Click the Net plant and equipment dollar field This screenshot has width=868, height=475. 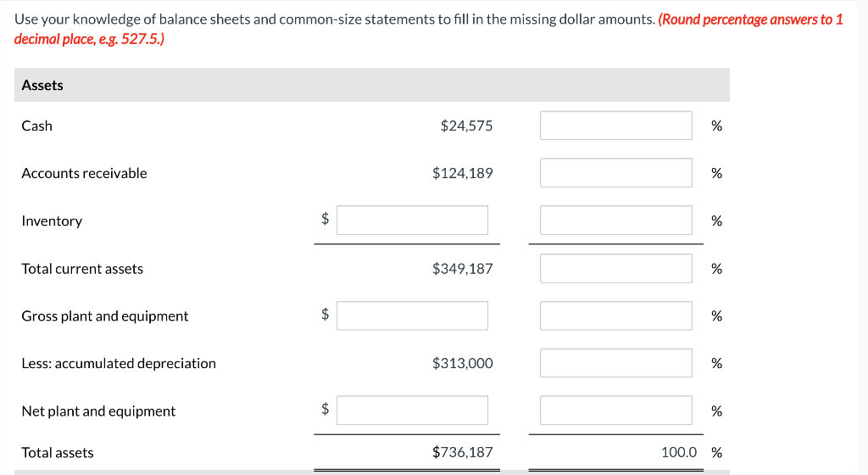411,411
